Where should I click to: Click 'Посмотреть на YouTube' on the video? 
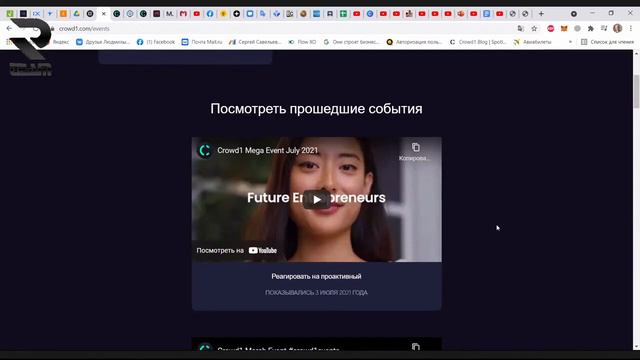point(237,251)
